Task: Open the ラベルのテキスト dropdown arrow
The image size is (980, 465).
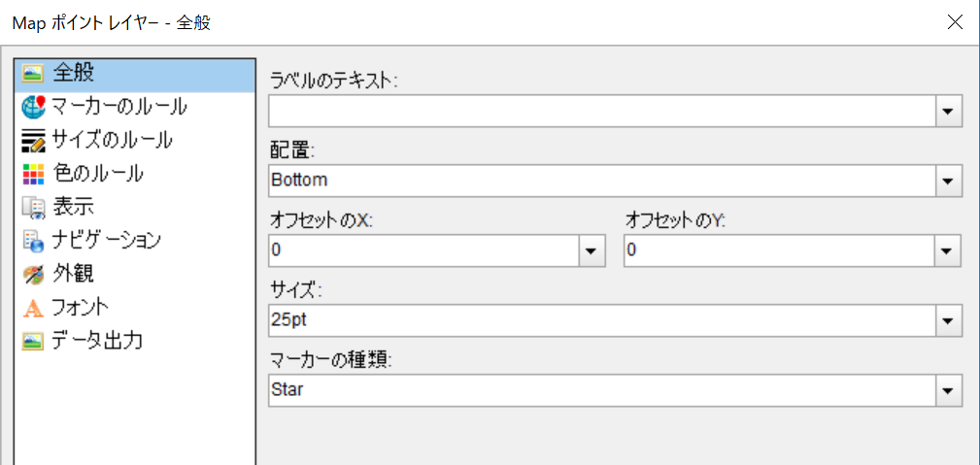Action: click(948, 112)
